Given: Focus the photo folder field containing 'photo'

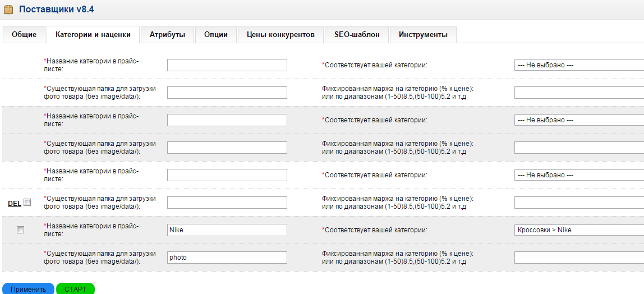Looking at the screenshot, I should tap(227, 258).
